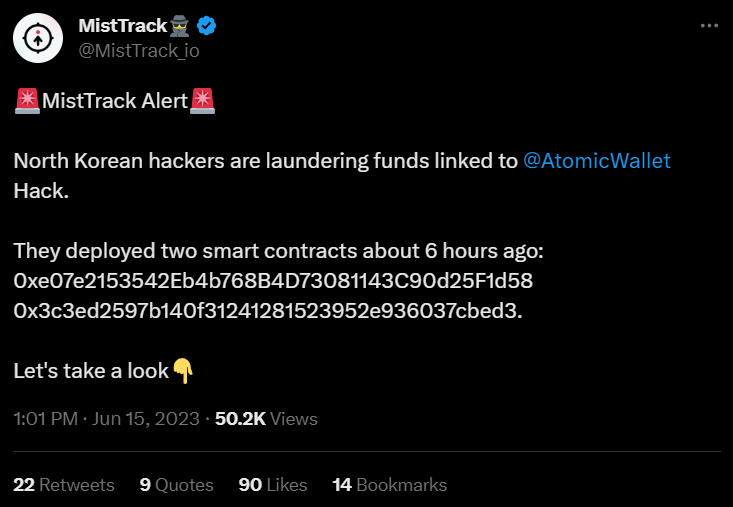Open the 9 Quotes list

point(176,485)
